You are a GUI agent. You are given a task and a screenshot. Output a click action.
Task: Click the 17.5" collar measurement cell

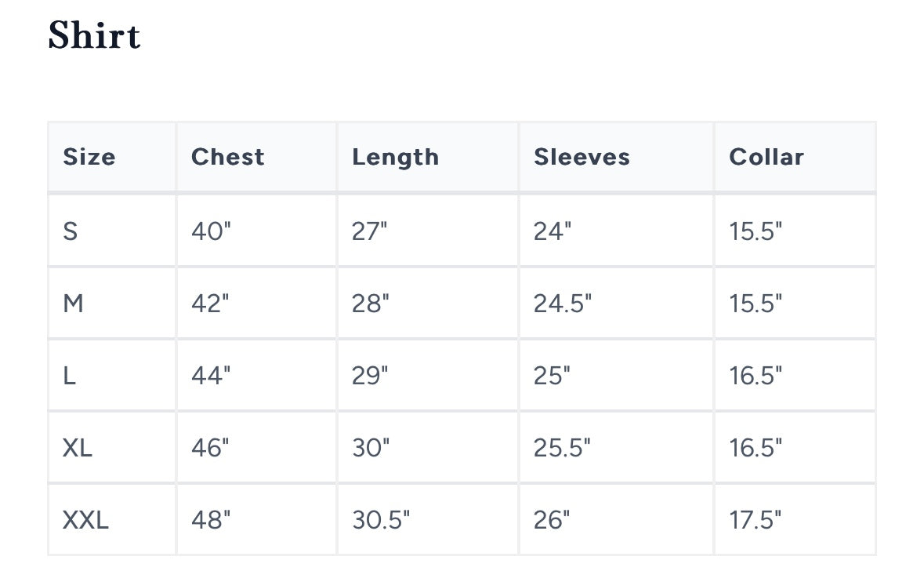tap(756, 520)
